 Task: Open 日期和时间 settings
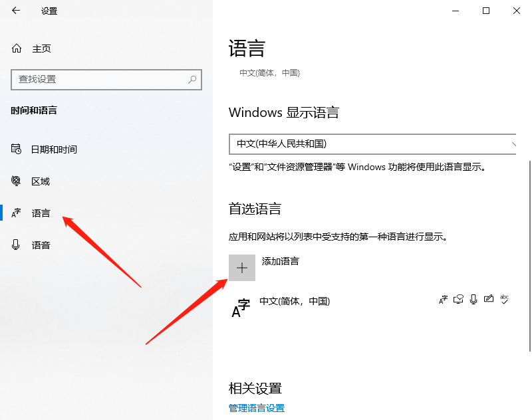pos(54,149)
